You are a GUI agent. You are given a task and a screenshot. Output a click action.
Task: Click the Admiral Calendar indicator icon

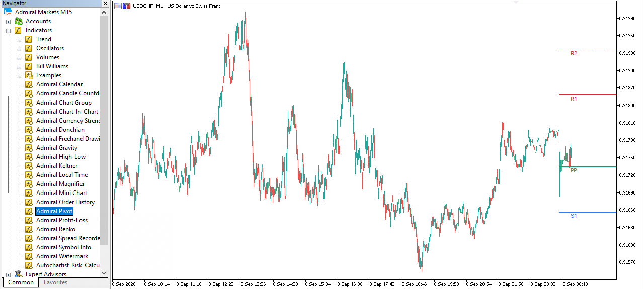pos(29,84)
